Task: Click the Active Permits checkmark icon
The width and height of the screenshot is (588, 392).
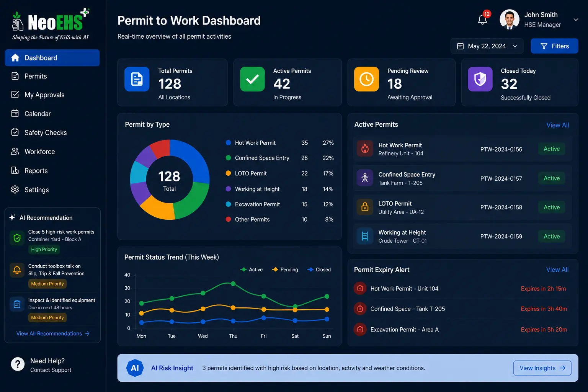Action: [x=252, y=79]
